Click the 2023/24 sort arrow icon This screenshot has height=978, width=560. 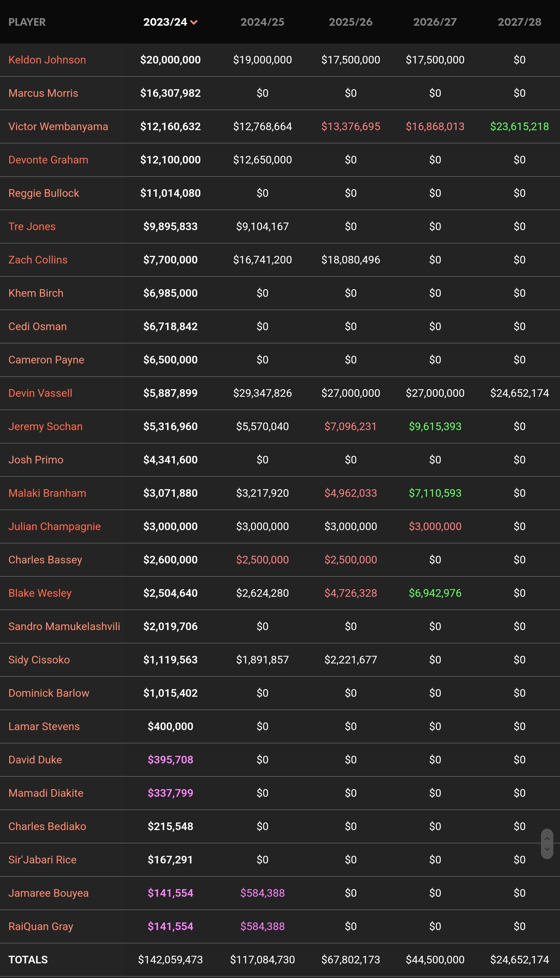click(194, 22)
